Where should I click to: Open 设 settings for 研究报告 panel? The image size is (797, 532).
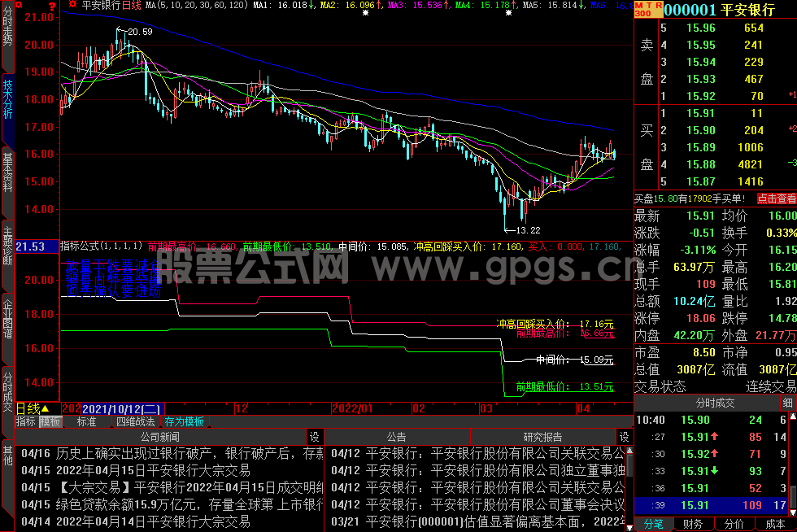(625, 437)
